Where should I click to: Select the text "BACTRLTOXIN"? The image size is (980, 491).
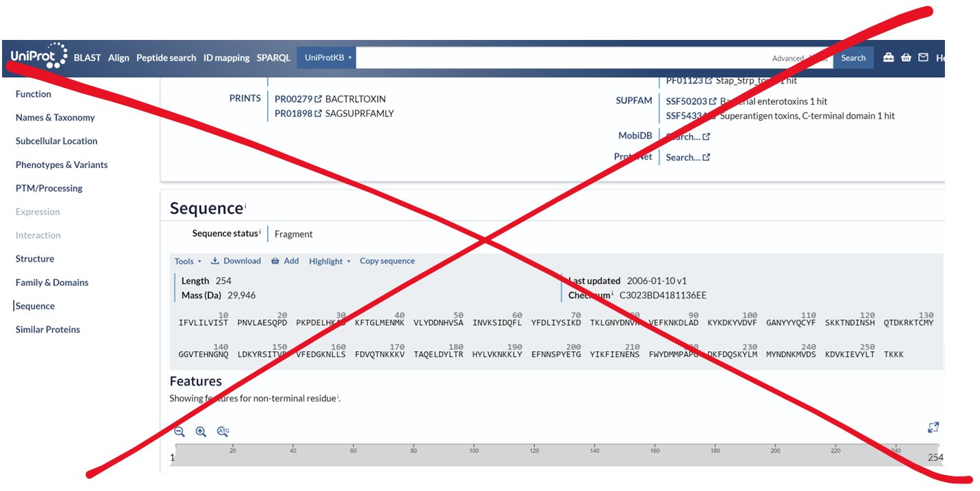[356, 98]
